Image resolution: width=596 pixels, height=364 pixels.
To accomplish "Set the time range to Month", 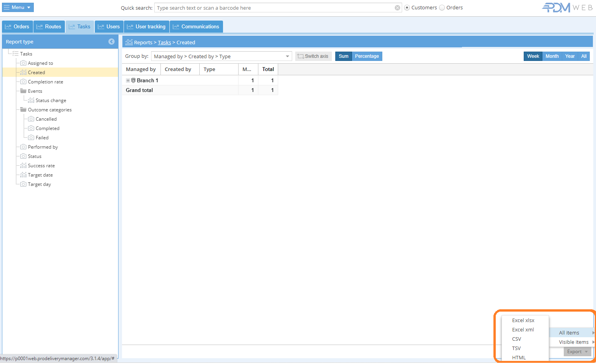I will click(552, 56).
